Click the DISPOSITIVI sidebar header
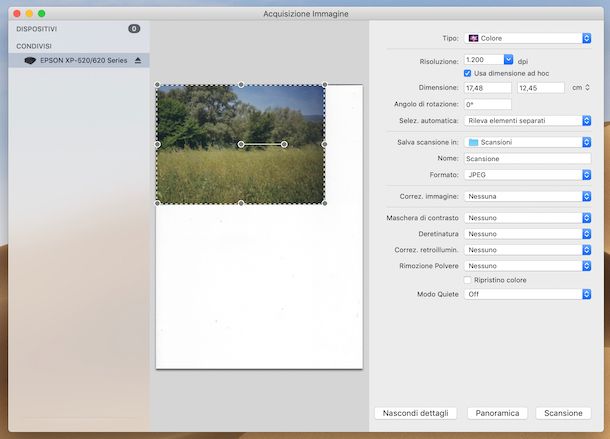This screenshot has width=610, height=439. (x=37, y=29)
